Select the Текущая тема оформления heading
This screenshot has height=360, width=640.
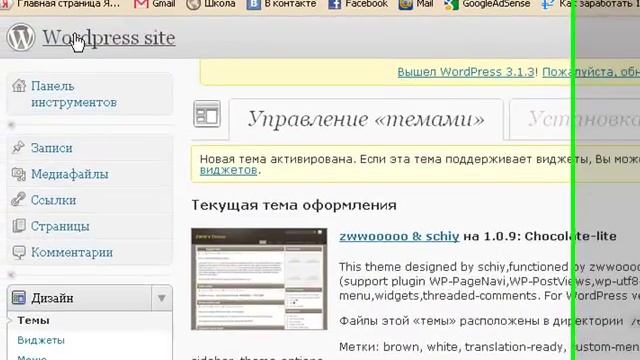(294, 205)
